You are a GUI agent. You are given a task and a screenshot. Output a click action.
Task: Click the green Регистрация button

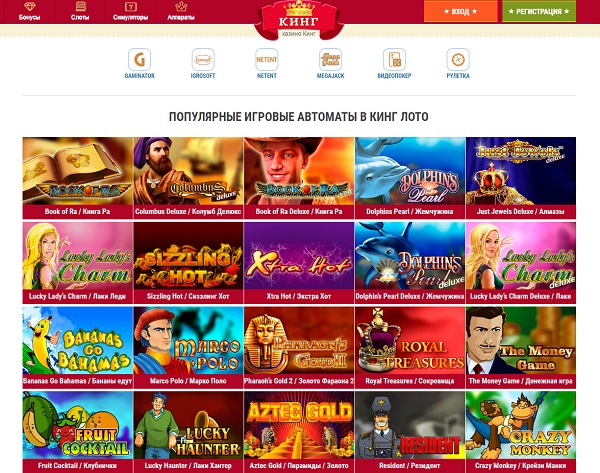(x=539, y=11)
